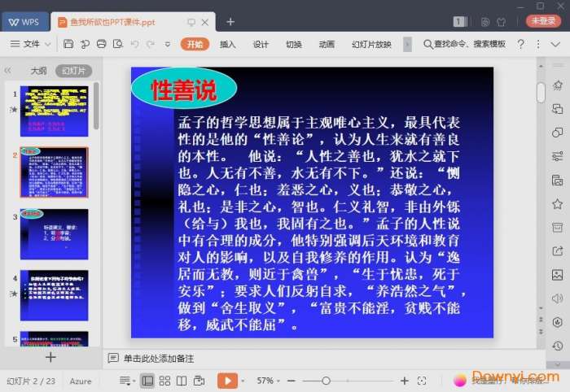Open the 57% zoom level dropdown
This screenshot has width=570, height=392.
click(268, 381)
